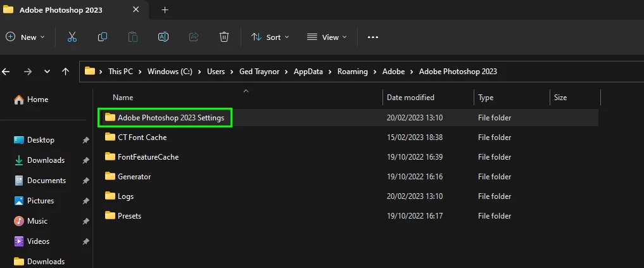Click AppData breadcrumb
The image size is (644, 268).
click(308, 72)
